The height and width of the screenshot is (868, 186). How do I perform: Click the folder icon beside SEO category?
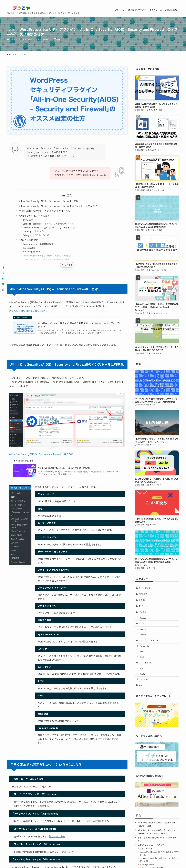[x=137, y=685]
